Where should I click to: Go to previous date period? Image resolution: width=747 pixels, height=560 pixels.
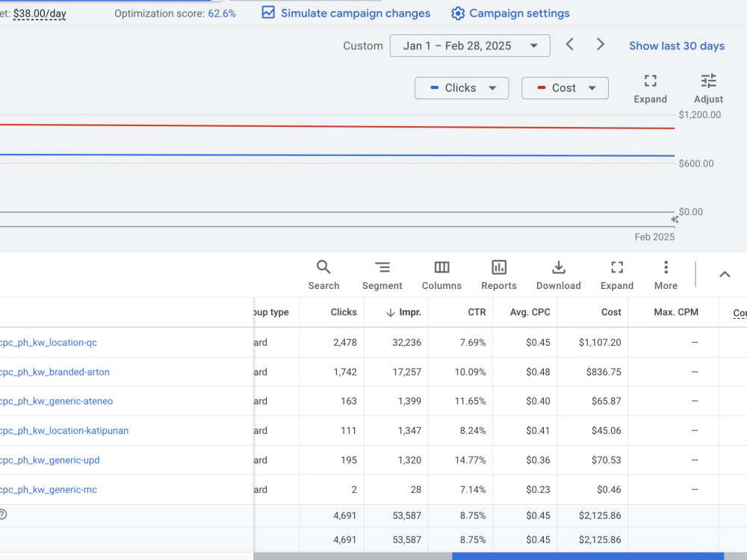[x=570, y=45]
